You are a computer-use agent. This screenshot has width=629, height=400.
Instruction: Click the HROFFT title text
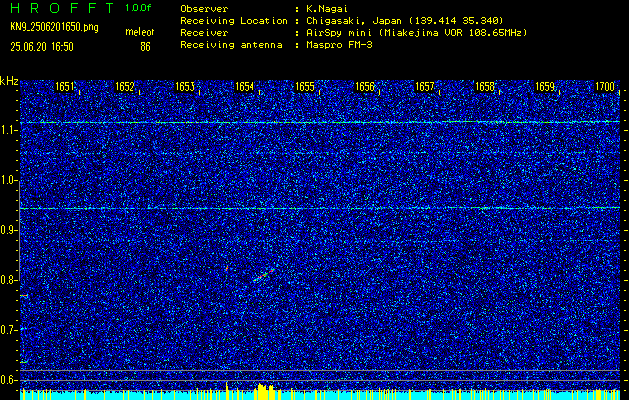63,8
